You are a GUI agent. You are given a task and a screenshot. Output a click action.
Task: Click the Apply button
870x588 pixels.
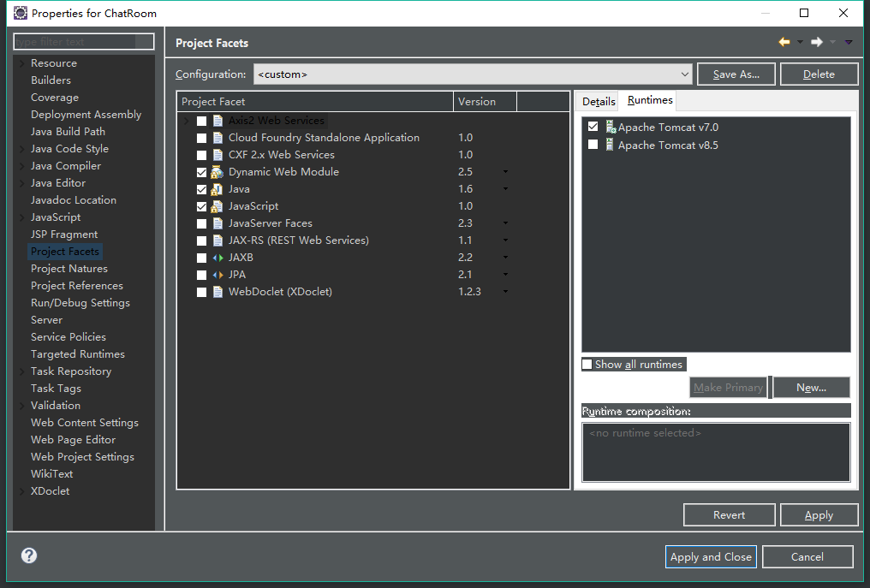point(819,514)
